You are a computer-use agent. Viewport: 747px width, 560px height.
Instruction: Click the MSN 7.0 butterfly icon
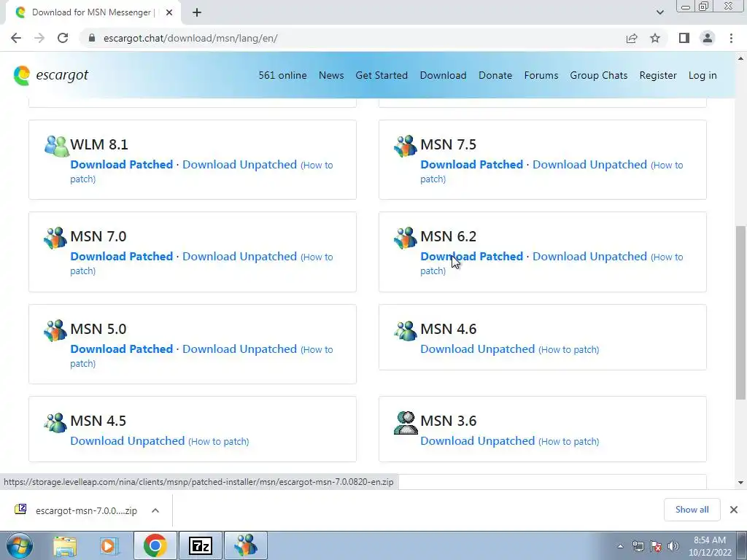tap(55, 238)
